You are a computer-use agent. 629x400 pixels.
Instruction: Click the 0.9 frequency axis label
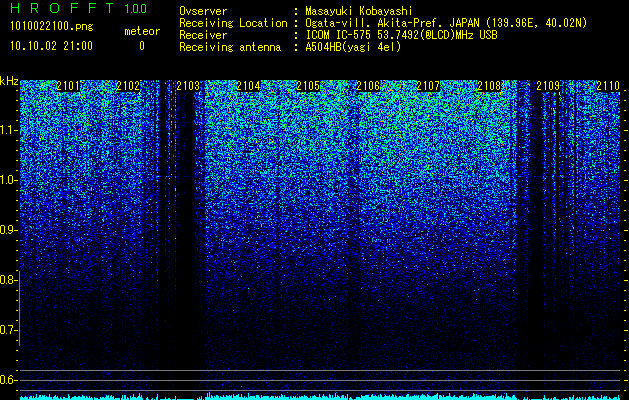click(7, 230)
